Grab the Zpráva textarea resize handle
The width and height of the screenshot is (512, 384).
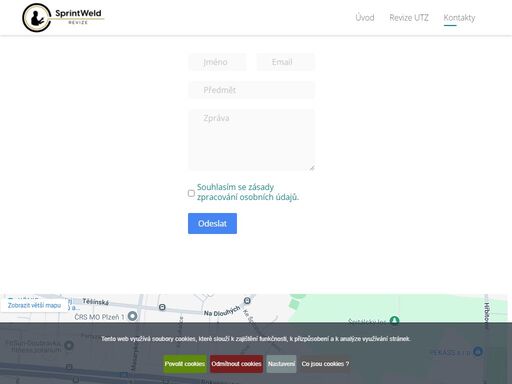[x=312, y=168]
